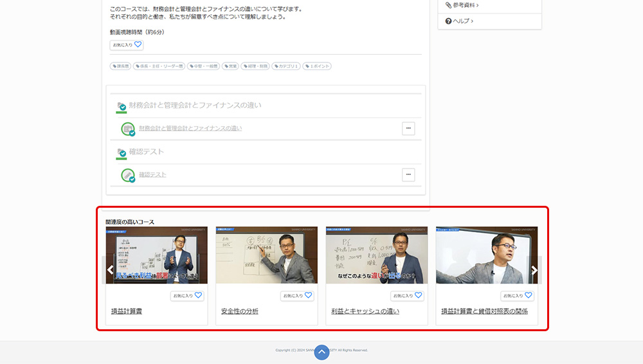Open the 損益計算書 course thumbnail
This screenshot has width=643, height=364.
point(157,255)
